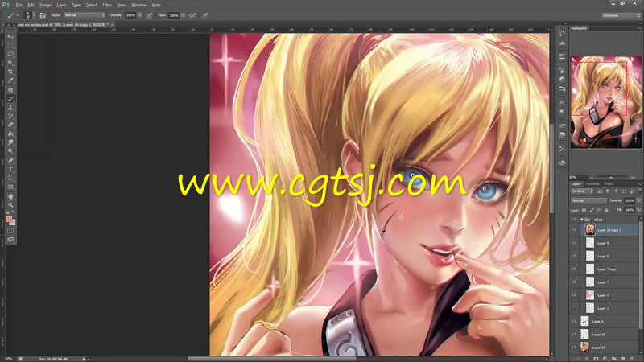Select the Hand tool
644x362 pixels.
pos(10,196)
